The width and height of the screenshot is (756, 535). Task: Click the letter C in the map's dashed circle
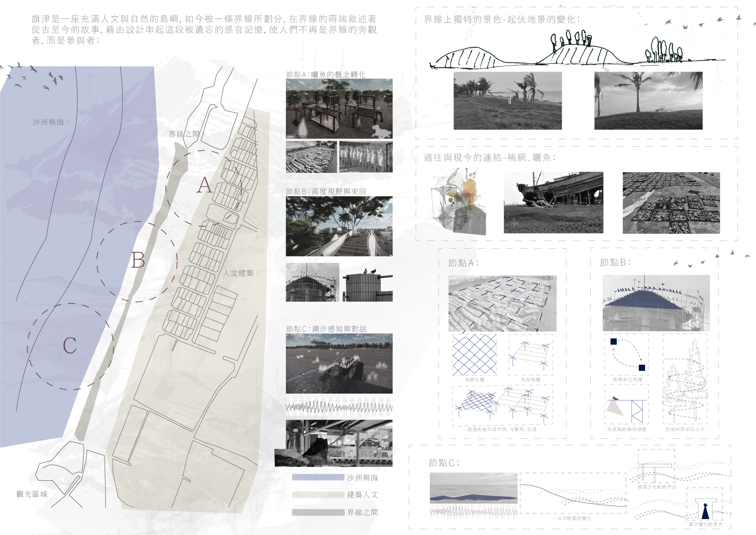click(70, 345)
